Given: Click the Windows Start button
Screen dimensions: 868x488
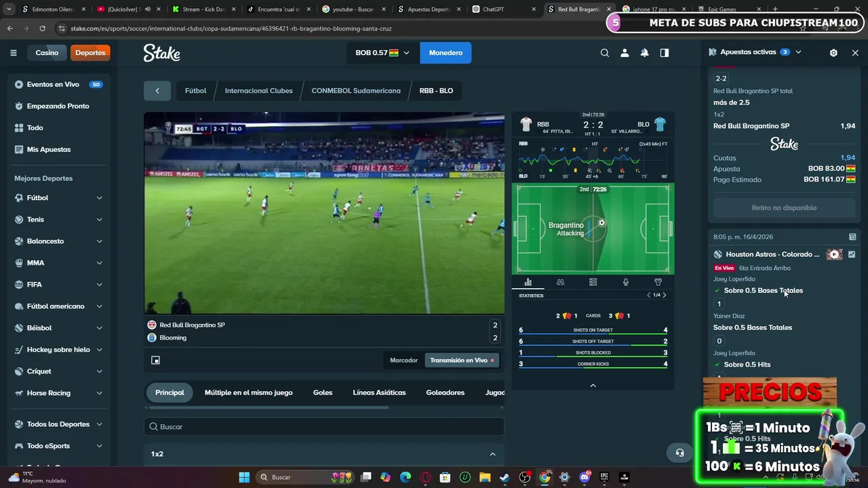Looking at the screenshot, I should 244,477.
